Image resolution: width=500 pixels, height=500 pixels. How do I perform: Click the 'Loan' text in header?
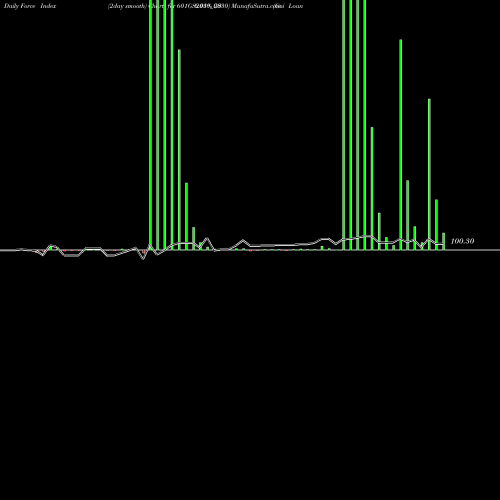296,6
